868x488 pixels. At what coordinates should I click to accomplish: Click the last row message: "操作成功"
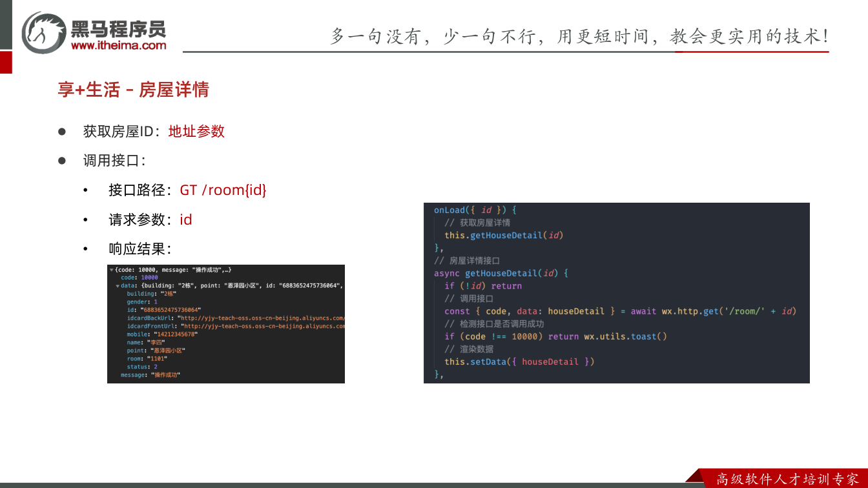[150, 375]
